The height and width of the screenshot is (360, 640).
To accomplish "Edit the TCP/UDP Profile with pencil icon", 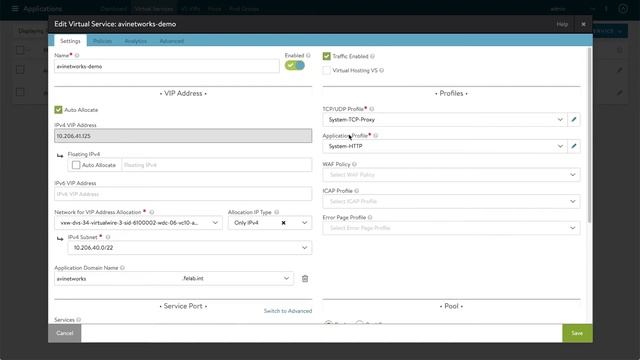I will click(x=573, y=120).
